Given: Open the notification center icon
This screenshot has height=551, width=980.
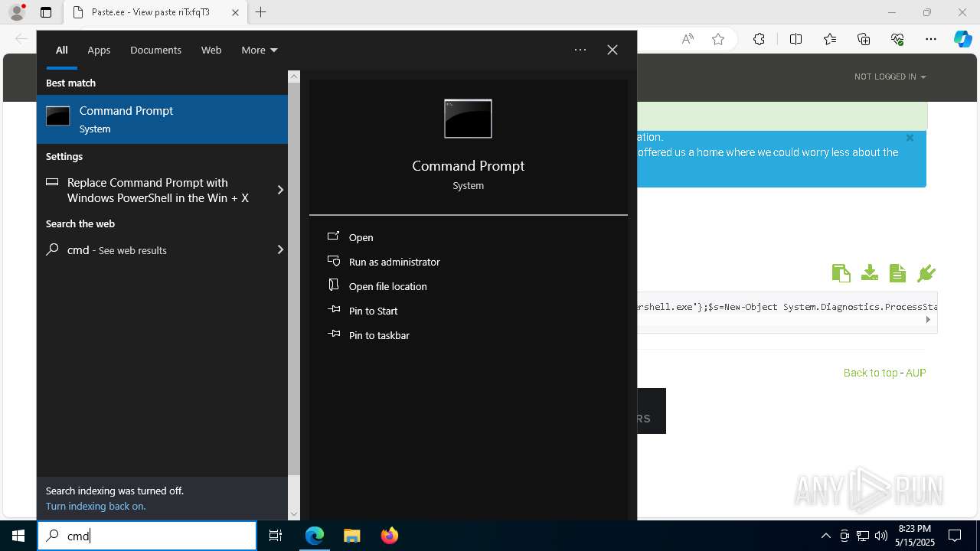Looking at the screenshot, I should pyautogui.click(x=955, y=536).
